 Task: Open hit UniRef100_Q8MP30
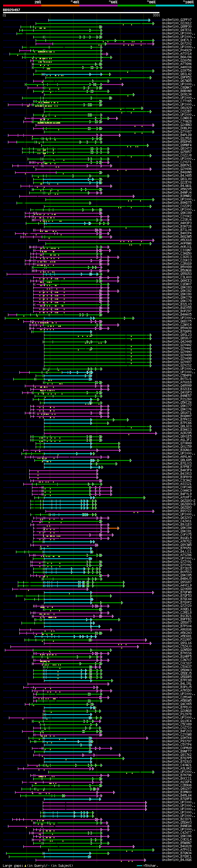coord(176,26)
